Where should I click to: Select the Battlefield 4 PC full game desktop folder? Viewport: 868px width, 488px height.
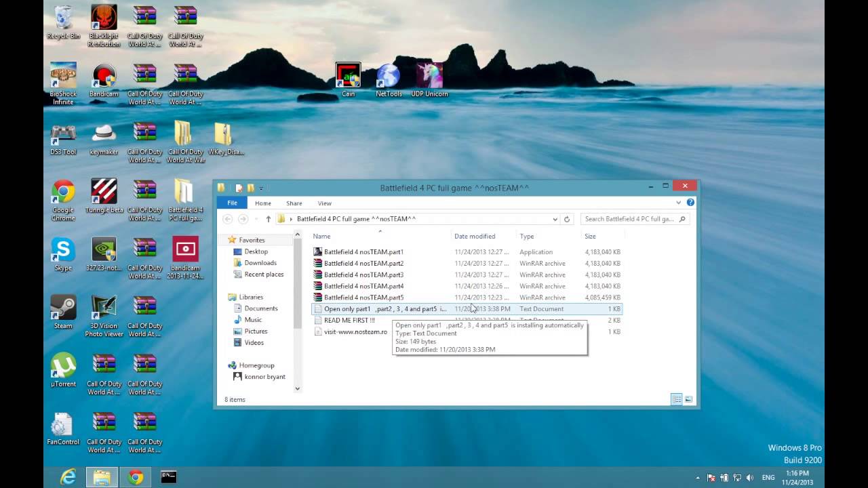point(185,200)
